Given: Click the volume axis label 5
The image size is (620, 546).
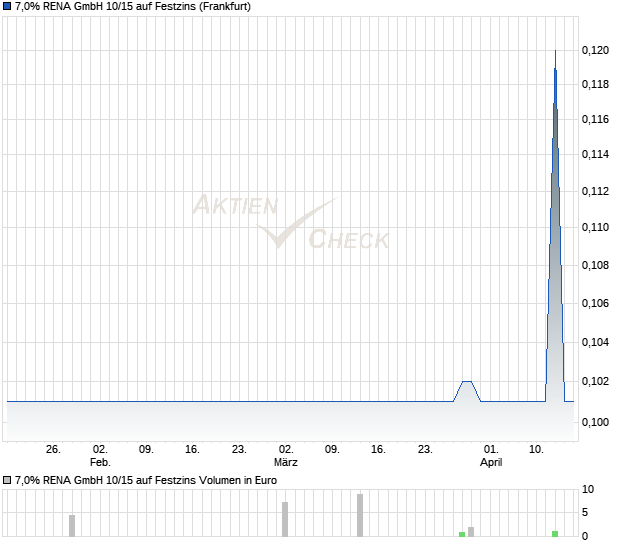Looking at the screenshot, I should pyautogui.click(x=585, y=513).
